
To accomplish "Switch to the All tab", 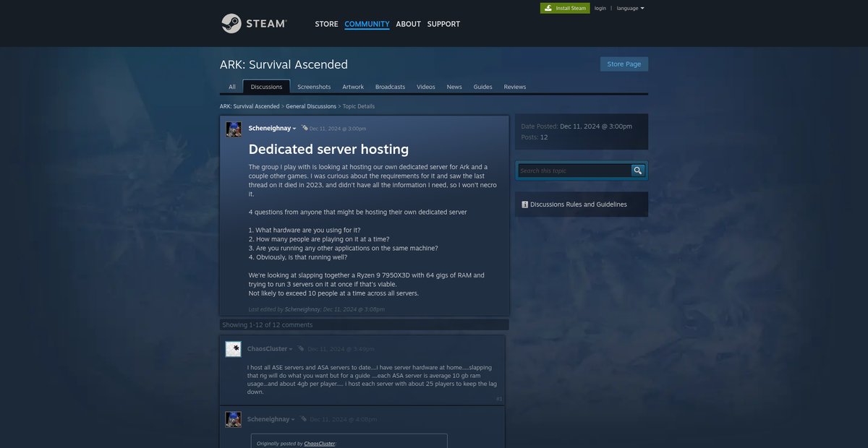I will [x=232, y=87].
